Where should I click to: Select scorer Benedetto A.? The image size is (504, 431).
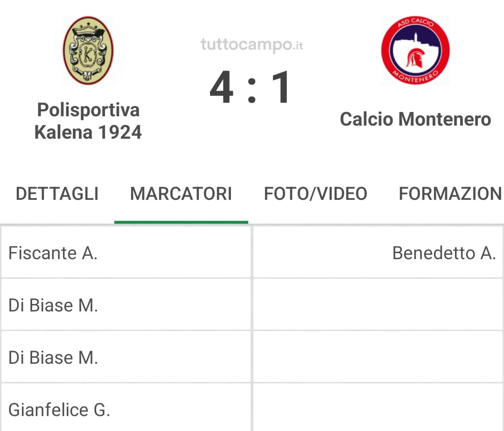coord(378,252)
